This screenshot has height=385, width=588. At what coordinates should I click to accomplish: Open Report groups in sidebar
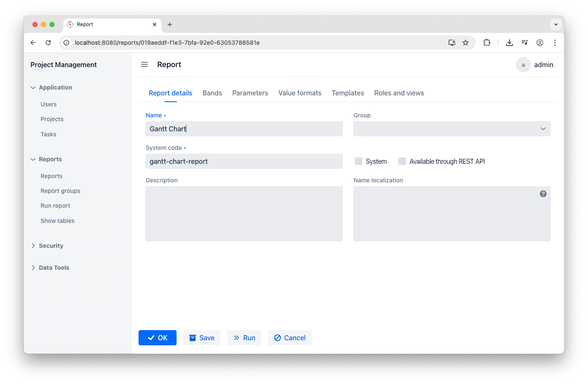(60, 191)
